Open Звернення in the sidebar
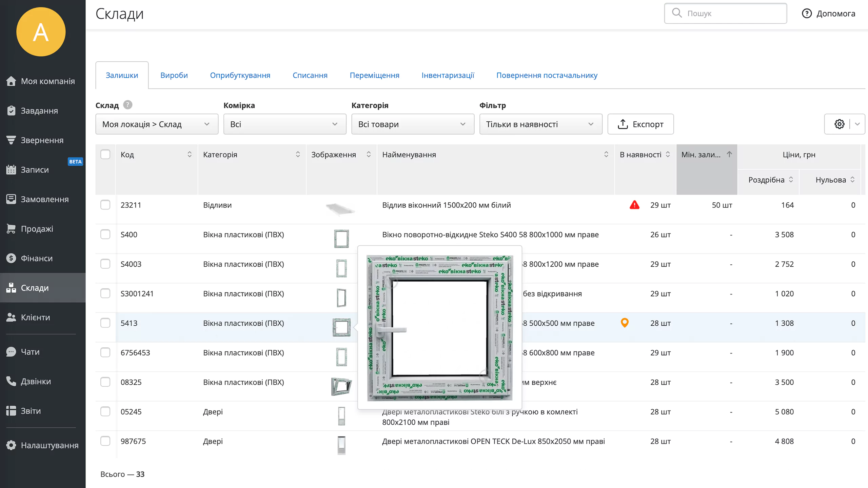This screenshot has height=488, width=868. click(x=42, y=140)
